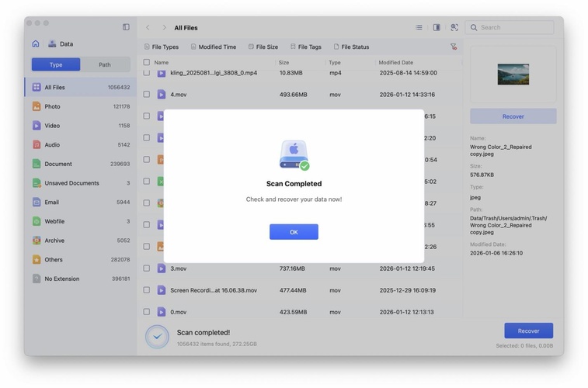The width and height of the screenshot is (588, 388).
Task: Open the No Extension category
Action: 81,279
